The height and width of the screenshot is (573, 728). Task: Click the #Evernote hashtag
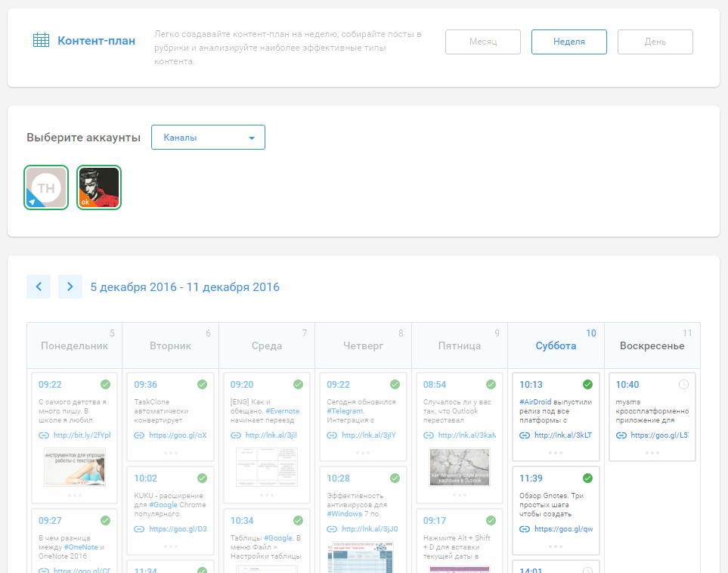[282, 411]
